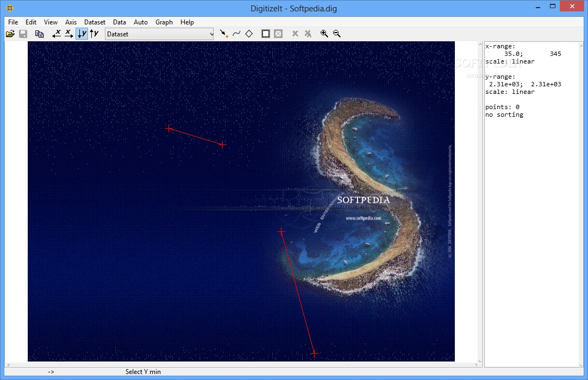Open the Dataset menu

(95, 22)
